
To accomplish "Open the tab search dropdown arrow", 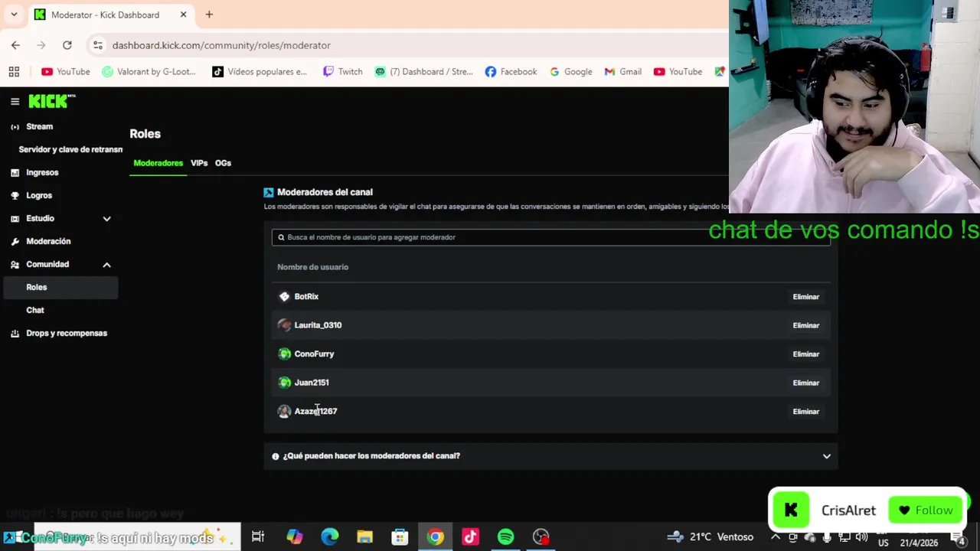I will click(14, 14).
